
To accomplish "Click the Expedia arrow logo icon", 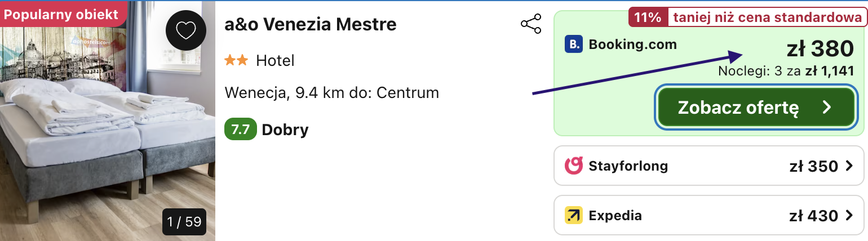I will 573,215.
